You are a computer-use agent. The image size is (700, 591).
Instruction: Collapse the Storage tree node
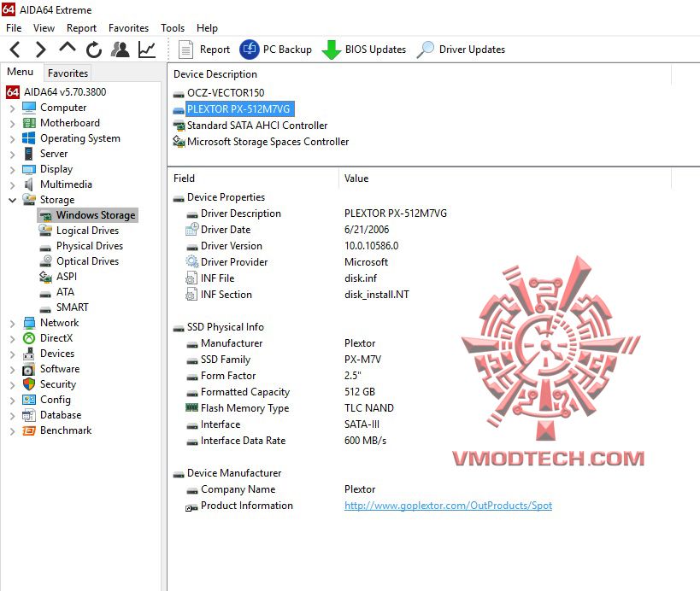pos(13,200)
